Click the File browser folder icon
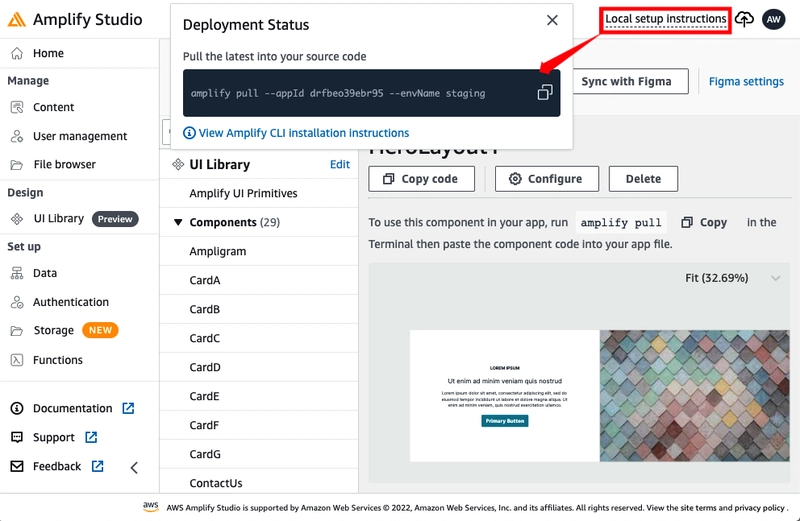Screen dimensions: 800x521 pyautogui.click(x=17, y=165)
